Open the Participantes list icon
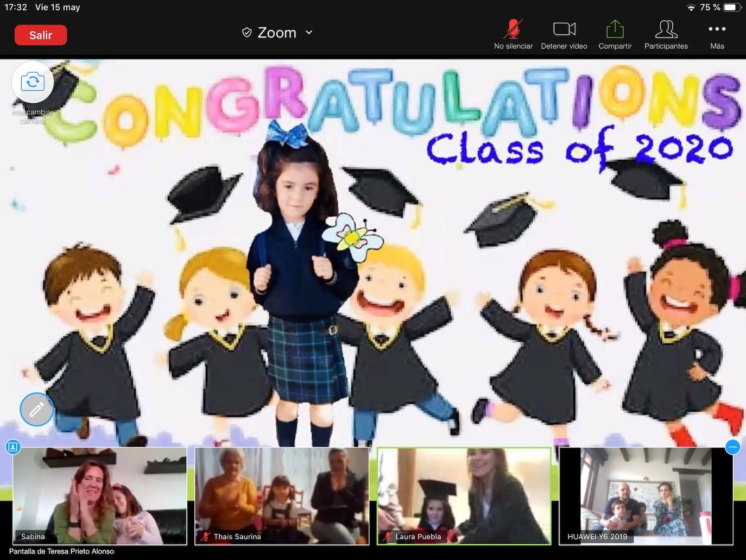Screen dimensions: 746x560 [666, 29]
